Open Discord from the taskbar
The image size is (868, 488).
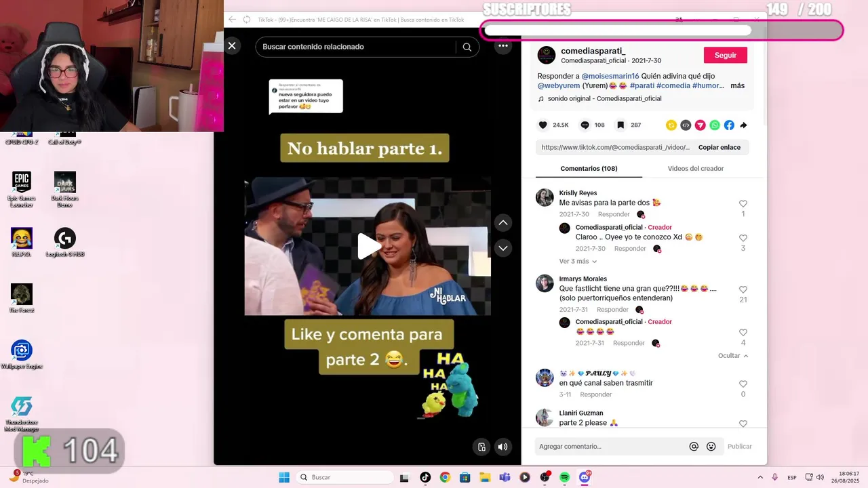585,477
